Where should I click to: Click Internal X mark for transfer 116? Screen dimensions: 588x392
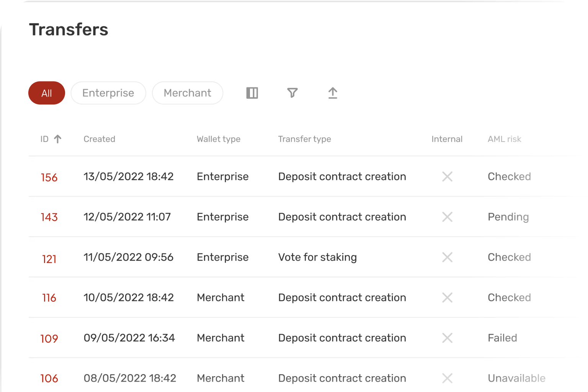[447, 297]
